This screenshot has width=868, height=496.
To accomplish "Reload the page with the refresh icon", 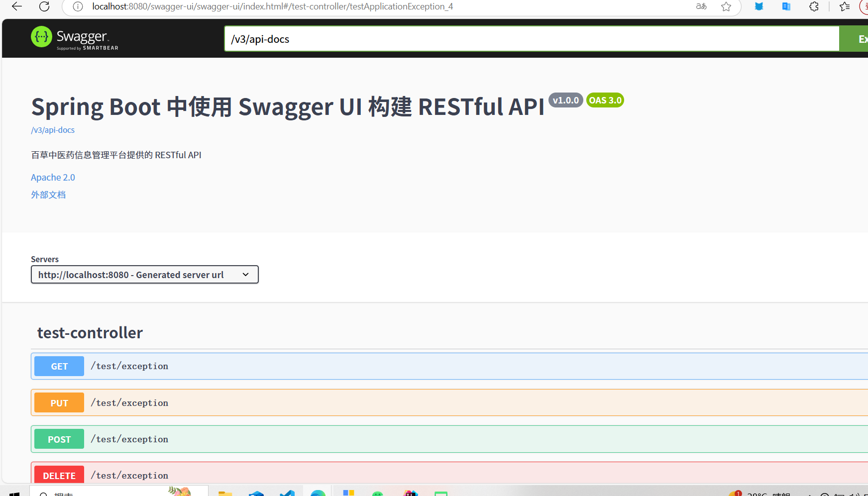I will pyautogui.click(x=44, y=6).
